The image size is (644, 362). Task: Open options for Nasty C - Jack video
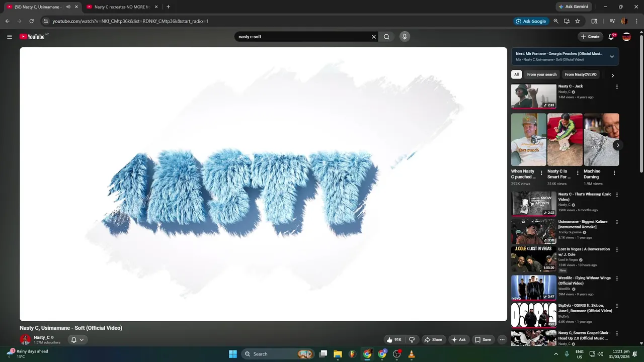pos(617,86)
